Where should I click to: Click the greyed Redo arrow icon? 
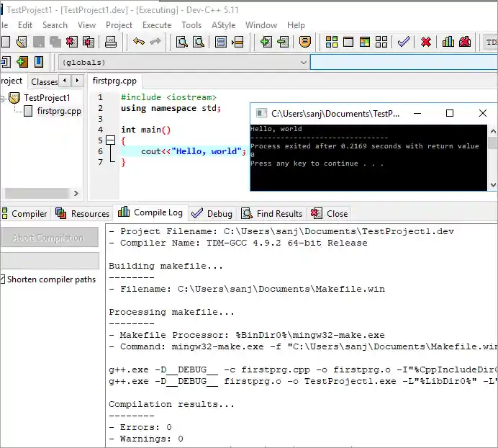click(155, 42)
